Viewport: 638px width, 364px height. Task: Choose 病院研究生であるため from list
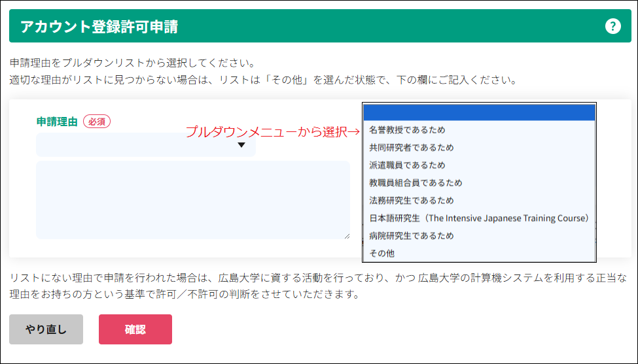(x=411, y=236)
